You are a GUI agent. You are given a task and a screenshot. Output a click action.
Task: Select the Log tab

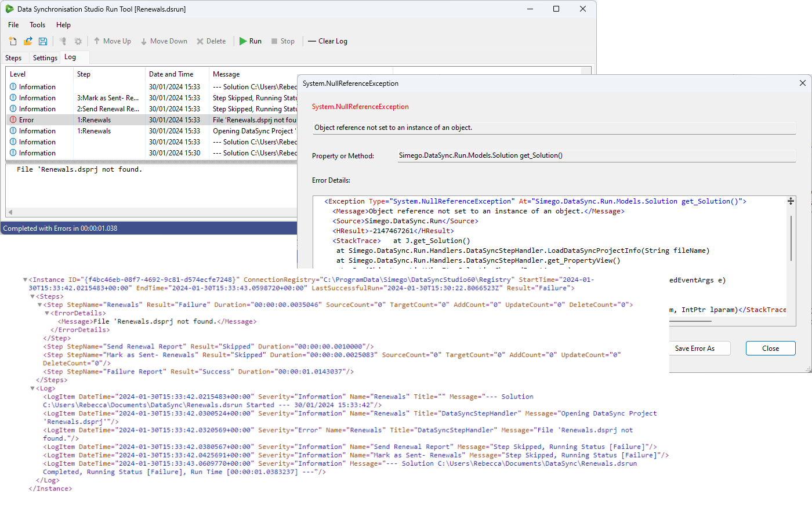tap(70, 57)
